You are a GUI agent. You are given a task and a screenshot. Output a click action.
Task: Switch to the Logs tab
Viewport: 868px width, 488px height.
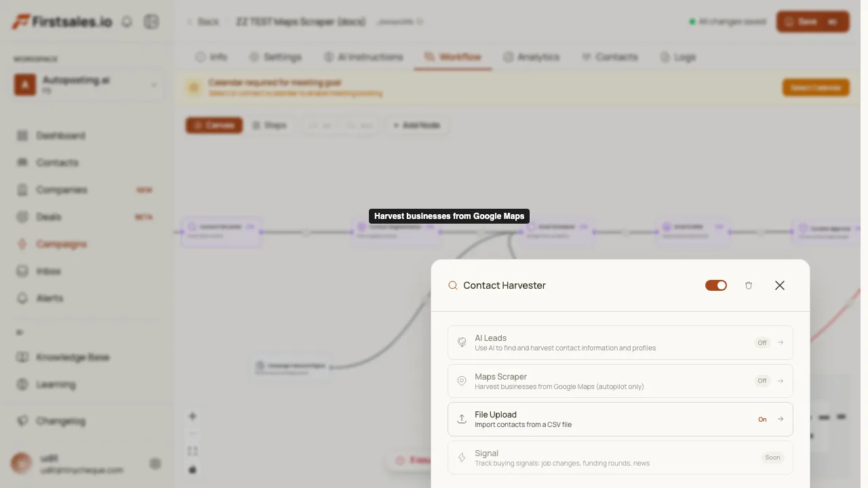pyautogui.click(x=677, y=57)
